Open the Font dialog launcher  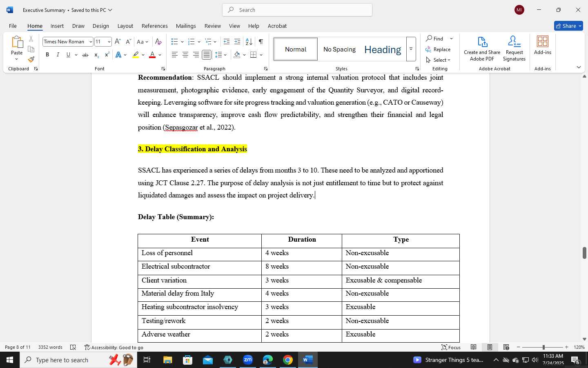163,69
